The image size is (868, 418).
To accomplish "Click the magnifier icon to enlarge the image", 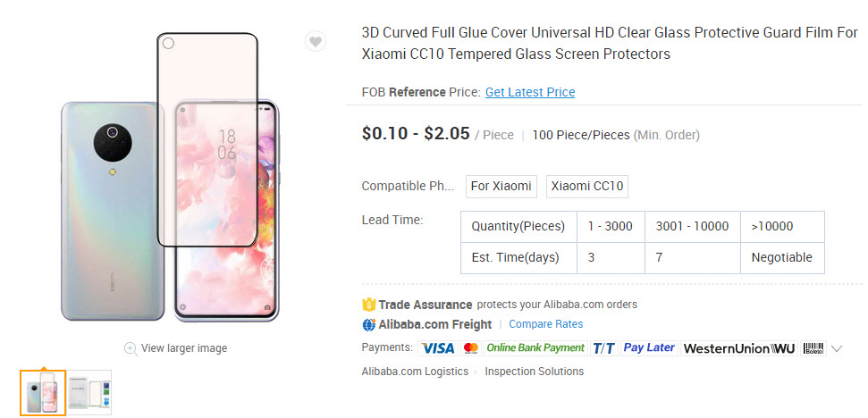I will (131, 348).
